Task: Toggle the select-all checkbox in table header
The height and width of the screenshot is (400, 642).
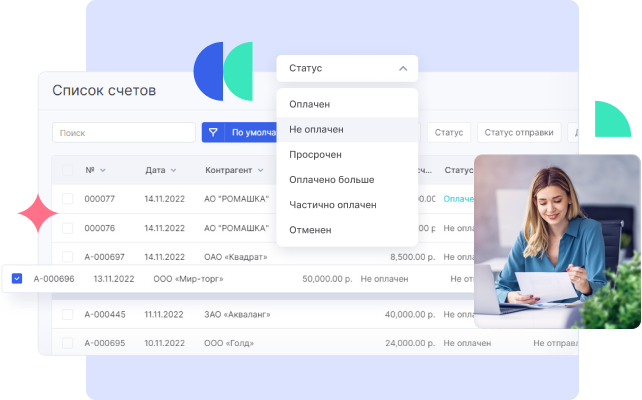Action: pos(68,170)
